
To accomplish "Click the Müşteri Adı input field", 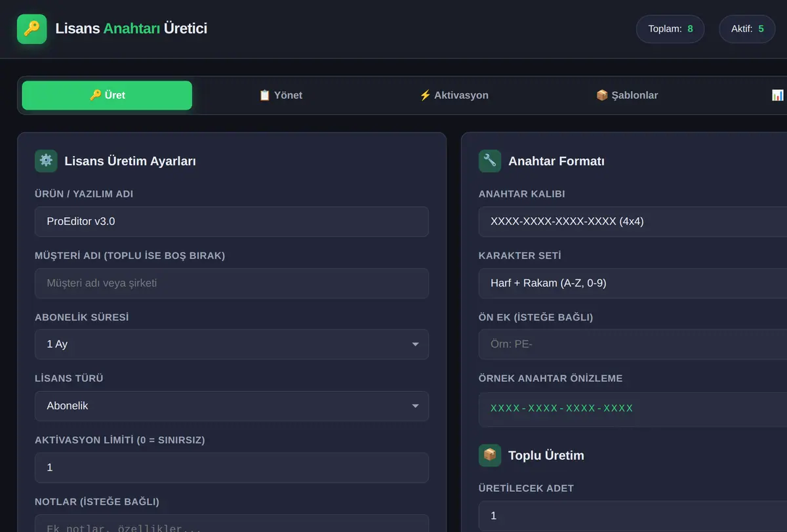I will pyautogui.click(x=232, y=283).
